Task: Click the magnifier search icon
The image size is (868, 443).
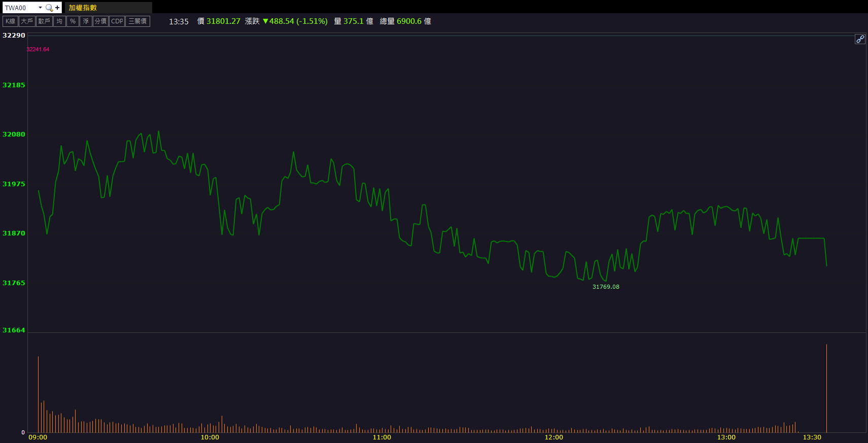Action: pyautogui.click(x=49, y=8)
